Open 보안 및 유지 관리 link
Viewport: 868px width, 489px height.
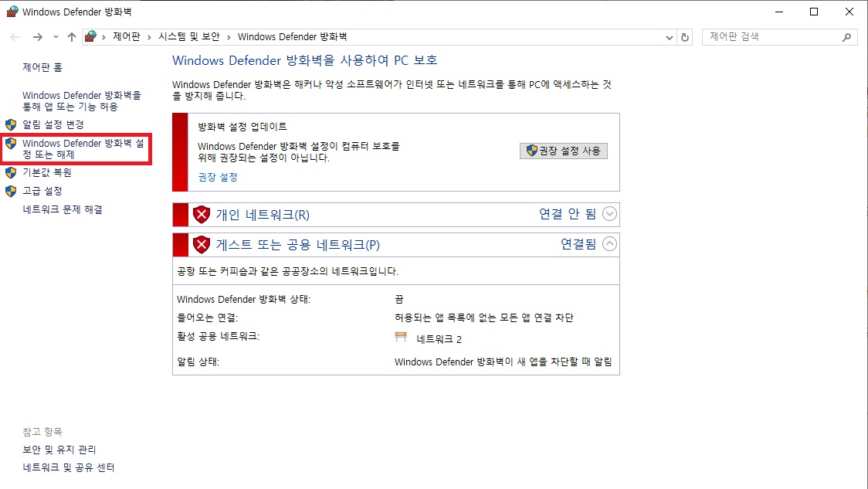click(59, 450)
